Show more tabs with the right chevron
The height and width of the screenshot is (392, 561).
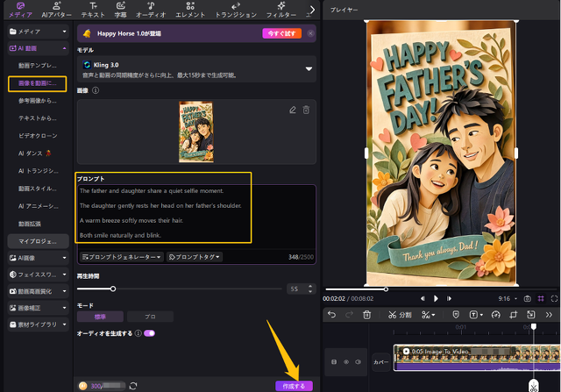pyautogui.click(x=312, y=10)
